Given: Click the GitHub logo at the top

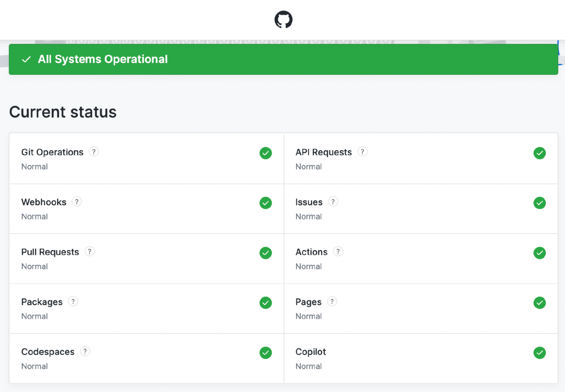Looking at the screenshot, I should click(x=282, y=19).
